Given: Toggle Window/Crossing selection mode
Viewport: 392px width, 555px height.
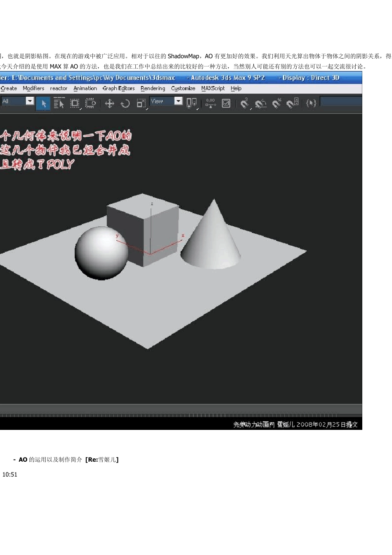Looking at the screenshot, I should pyautogui.click(x=90, y=103).
